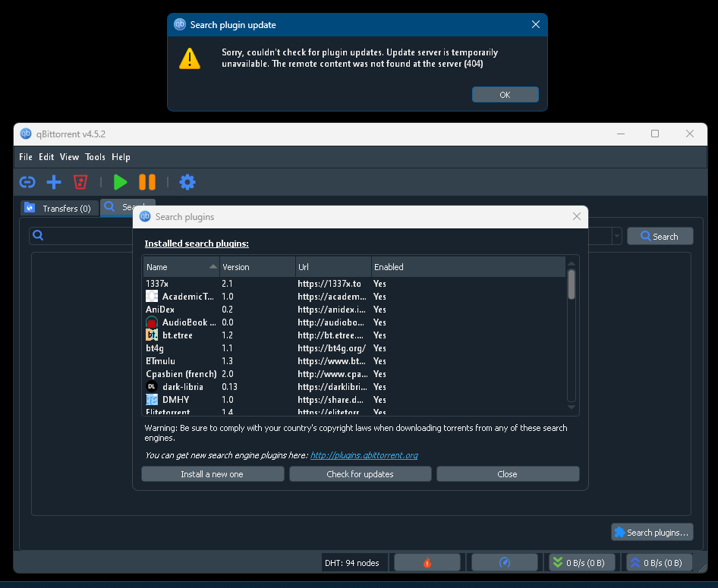Viewport: 718px width, 588px height.
Task: Open the plugins.qbittorrent.org link
Action: pyautogui.click(x=364, y=455)
